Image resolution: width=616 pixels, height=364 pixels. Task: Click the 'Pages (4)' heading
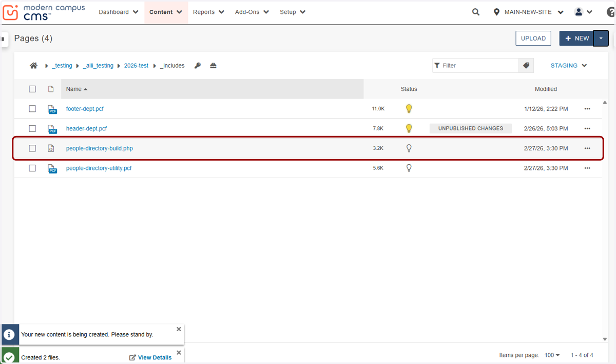point(33,39)
